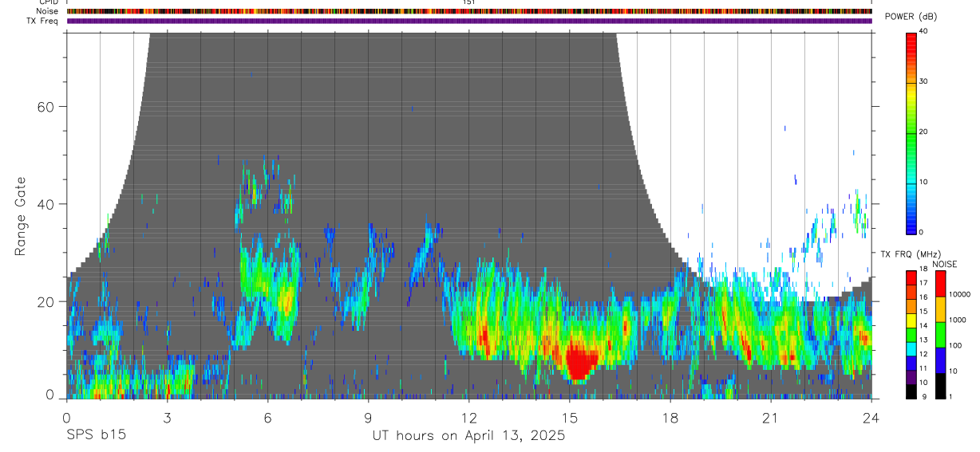Click the red 40 dB top of power colorbar
This screenshot has width=980, height=452.
point(911,37)
